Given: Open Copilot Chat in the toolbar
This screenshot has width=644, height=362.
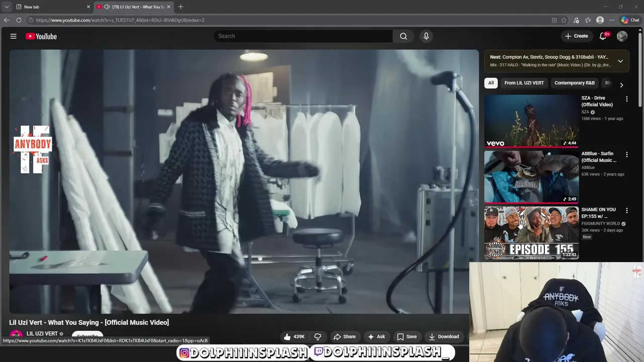Looking at the screenshot, I should tap(630, 20).
